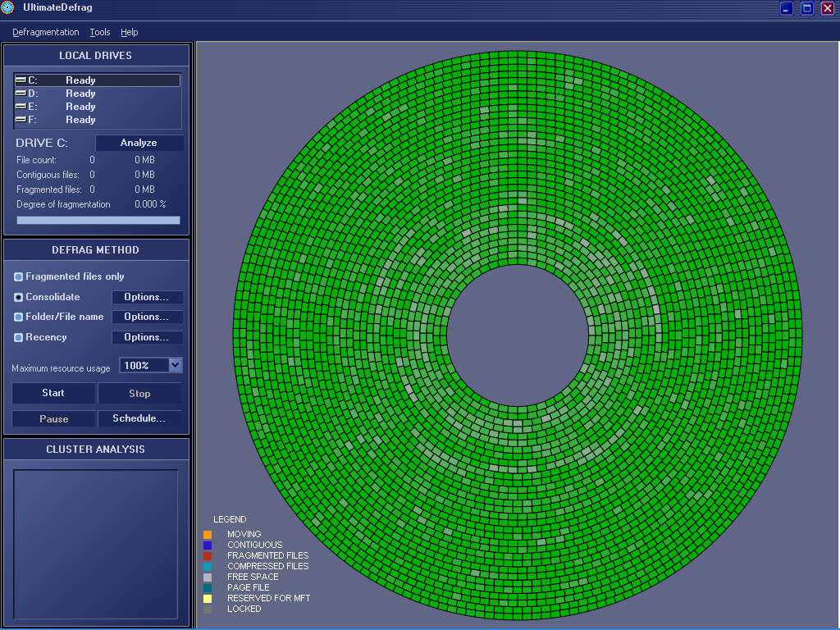The image size is (840, 630).
Task: Select drive F: icon in the list
Action: (x=21, y=120)
